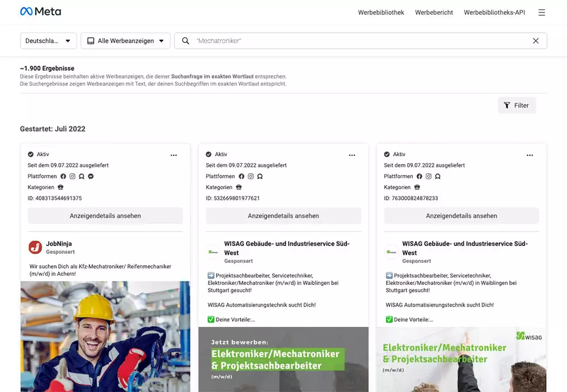The image size is (567, 392).
Task: Click Instagram icon on ad 532669801977621
Action: coord(251,176)
